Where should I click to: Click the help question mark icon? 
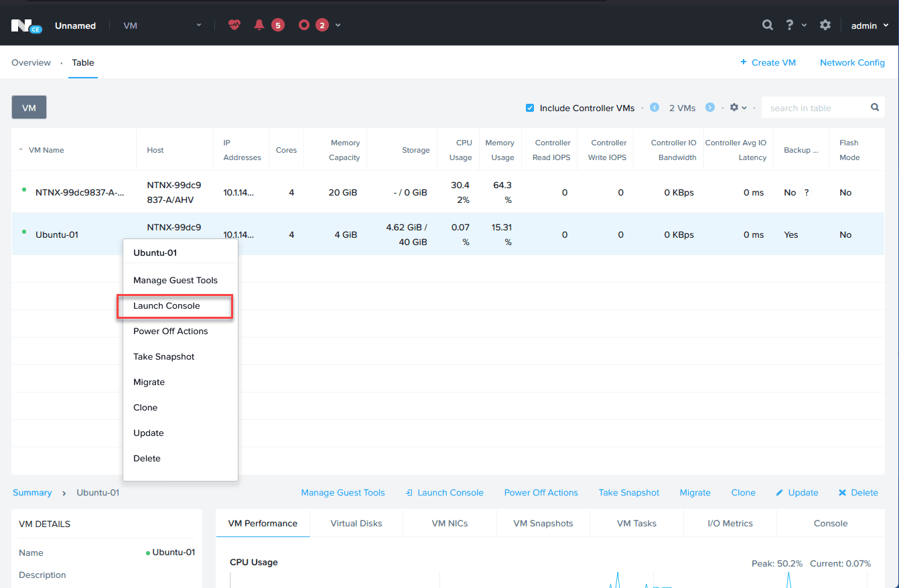click(x=788, y=25)
